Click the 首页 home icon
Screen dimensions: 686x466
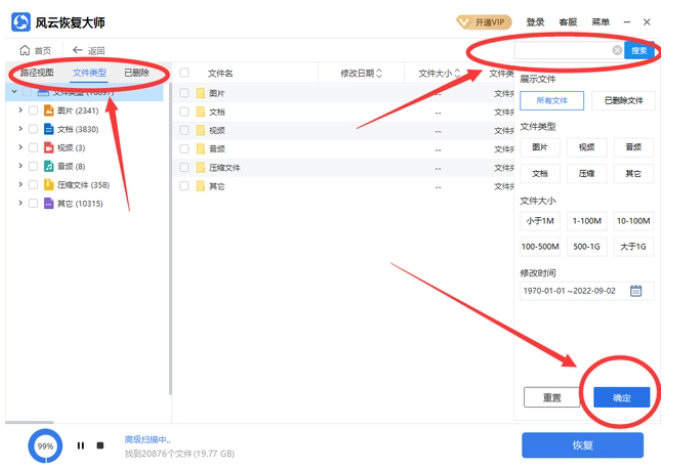click(25, 50)
